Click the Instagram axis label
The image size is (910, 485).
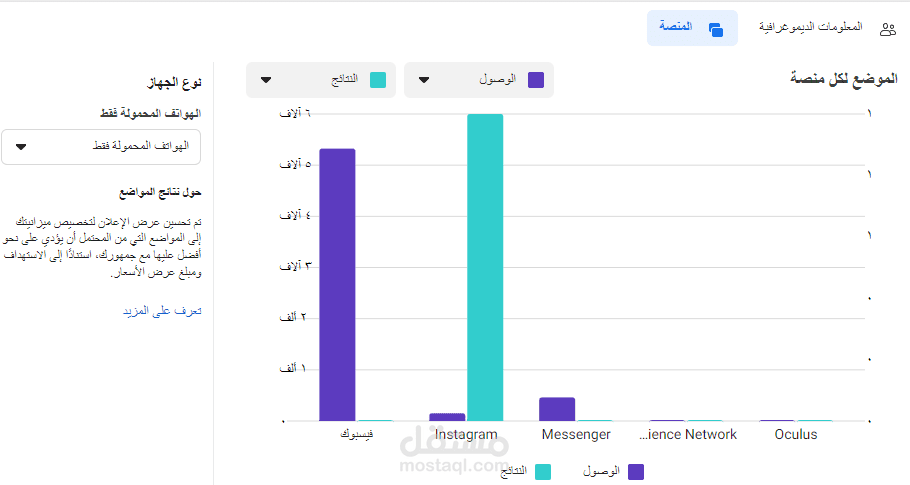pyautogui.click(x=466, y=434)
